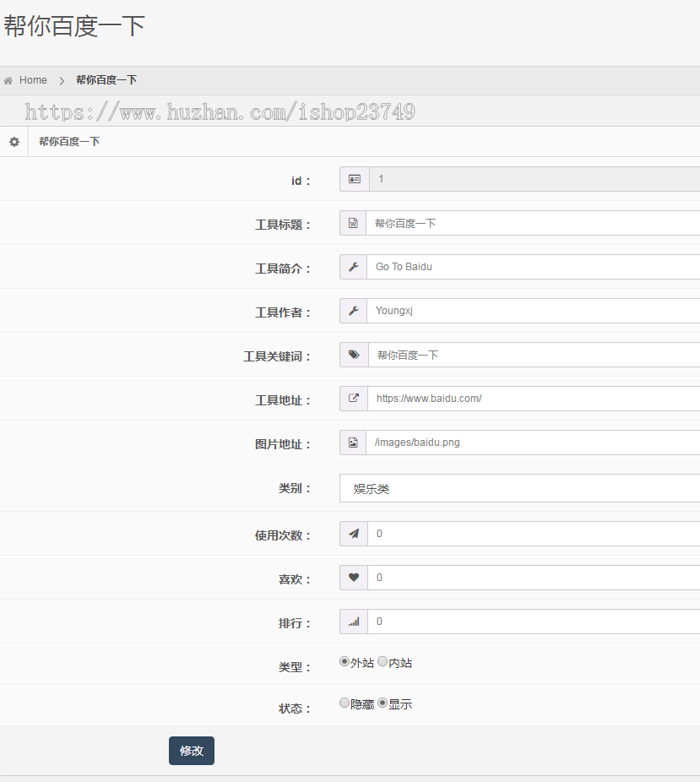Click the 状态 label
This screenshot has width=700, height=782.
(x=294, y=709)
